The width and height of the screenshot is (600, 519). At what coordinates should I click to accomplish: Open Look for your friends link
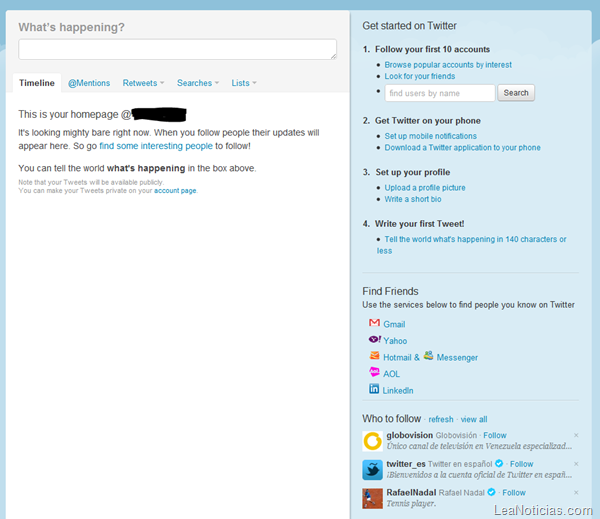click(420, 76)
